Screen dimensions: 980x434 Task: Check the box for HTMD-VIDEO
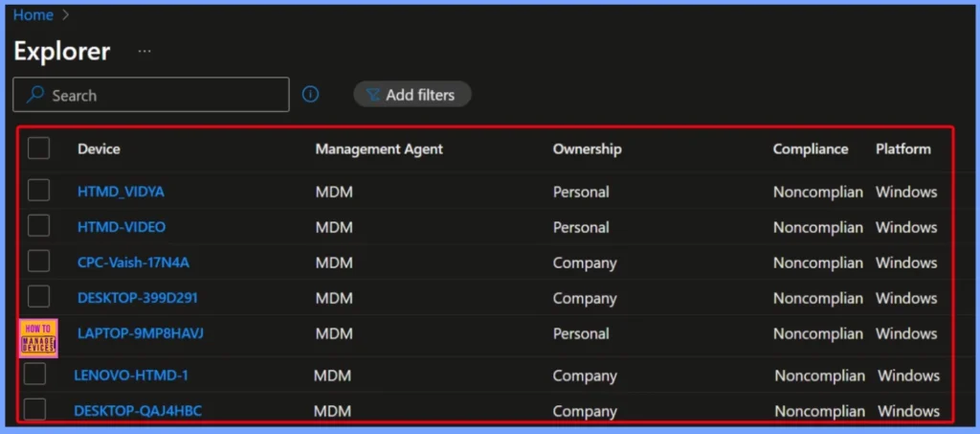(x=38, y=226)
